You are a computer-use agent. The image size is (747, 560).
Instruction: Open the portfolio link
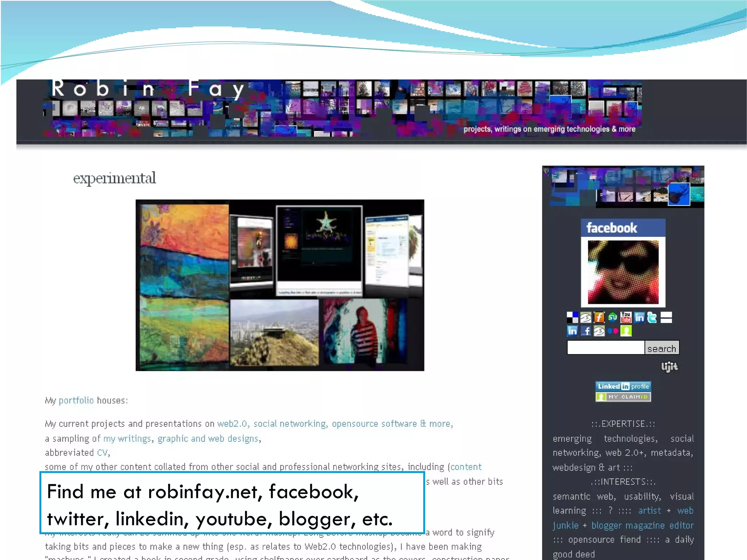[x=76, y=401]
